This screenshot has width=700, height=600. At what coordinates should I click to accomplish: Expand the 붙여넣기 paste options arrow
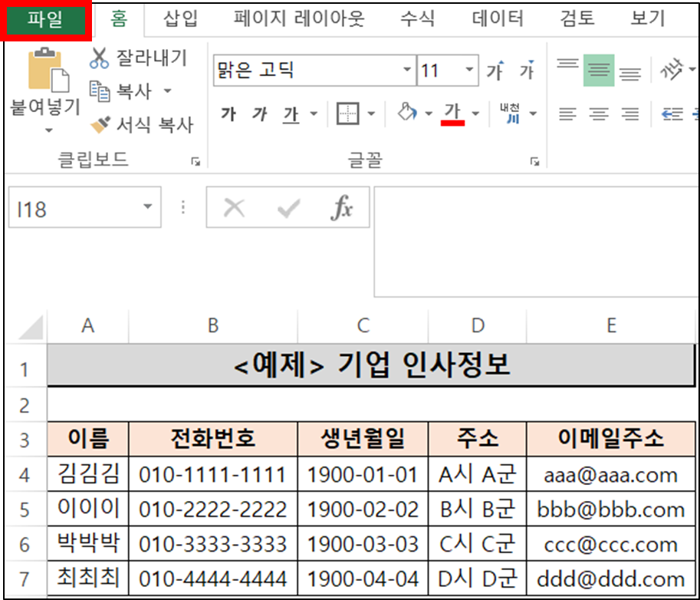[48, 130]
